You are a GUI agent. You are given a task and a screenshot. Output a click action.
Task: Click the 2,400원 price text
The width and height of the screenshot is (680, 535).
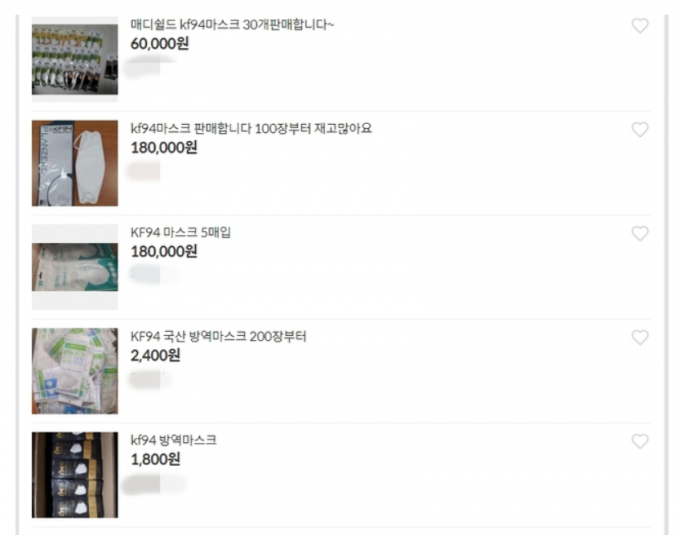click(x=155, y=356)
